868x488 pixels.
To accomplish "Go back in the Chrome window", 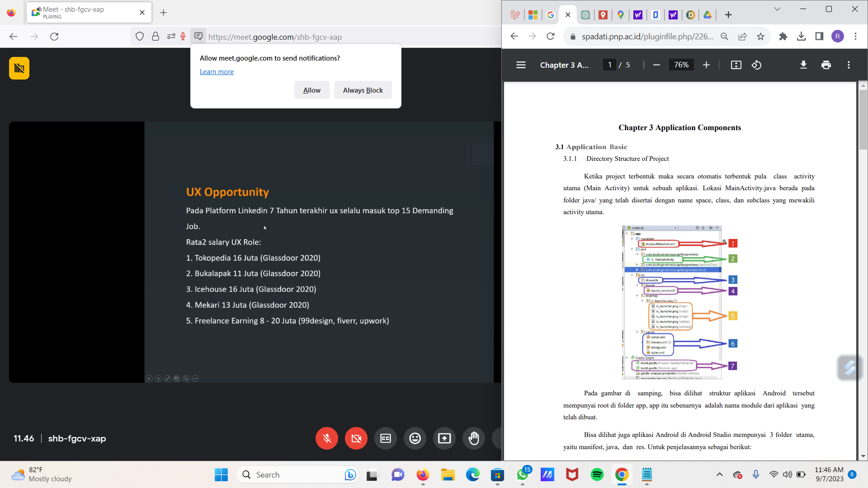I will pyautogui.click(x=514, y=37).
